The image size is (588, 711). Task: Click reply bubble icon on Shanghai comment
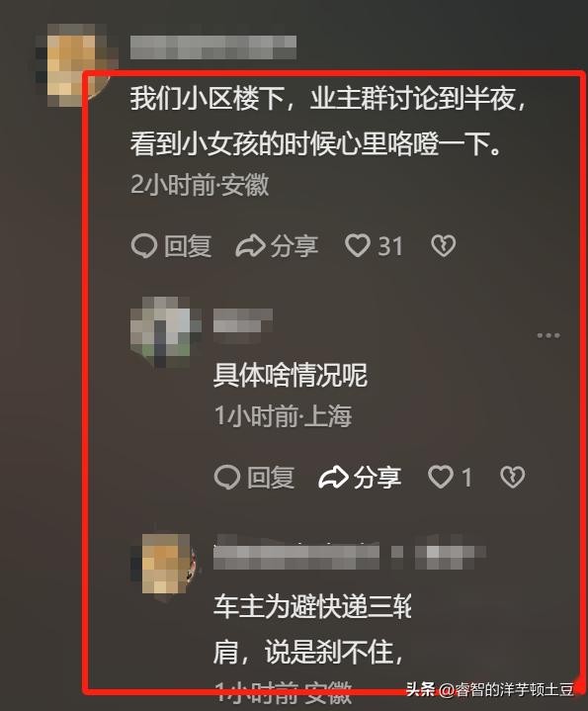click(x=227, y=477)
